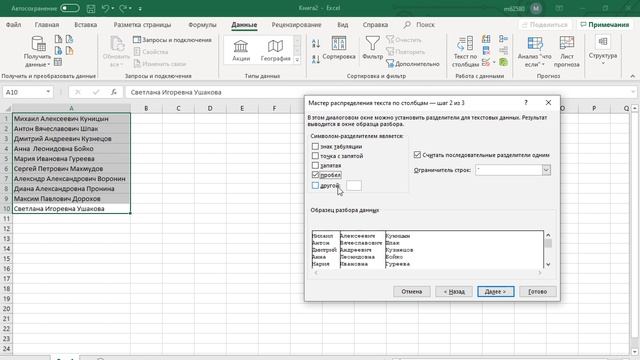Click the < Назад button
Viewport: 640px width, 360px height.
tap(454, 291)
